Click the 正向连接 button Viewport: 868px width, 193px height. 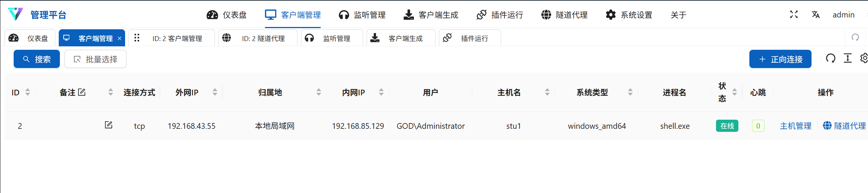click(780, 59)
